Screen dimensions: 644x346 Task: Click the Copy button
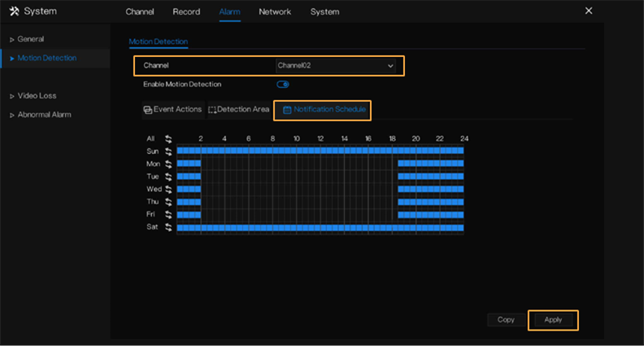coord(506,320)
